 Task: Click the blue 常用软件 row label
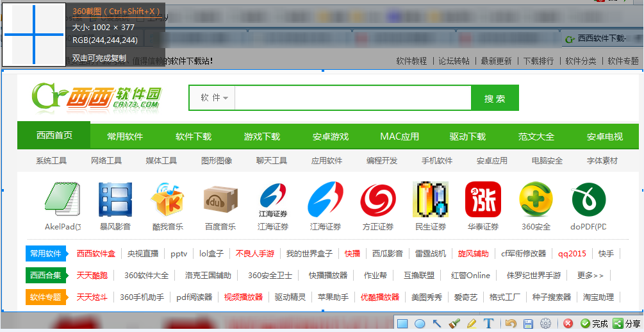coord(46,254)
